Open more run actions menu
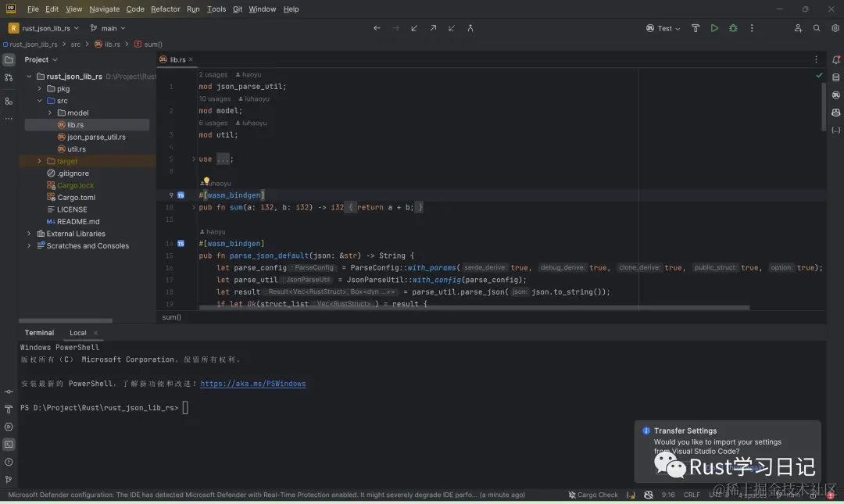 pyautogui.click(x=752, y=28)
